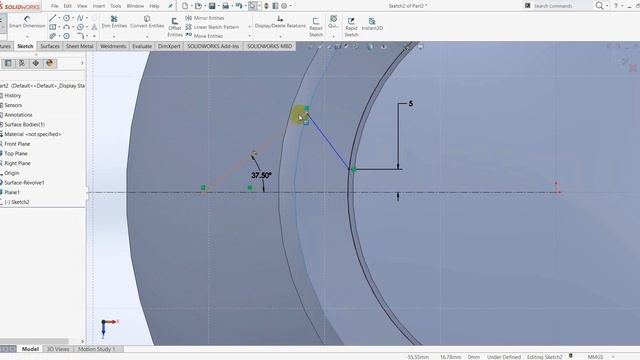Switch to SOLIDWORKS MBD tab
640x360 pixels.
click(x=269, y=46)
